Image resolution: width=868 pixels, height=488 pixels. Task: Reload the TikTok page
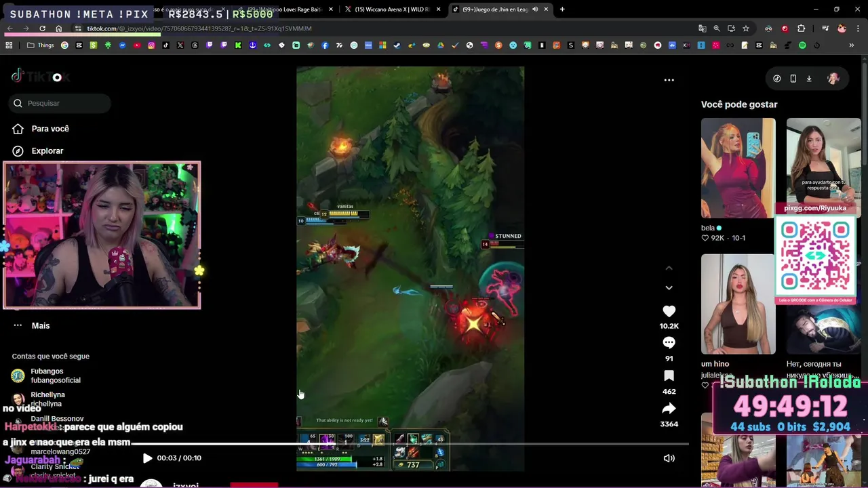42,28
